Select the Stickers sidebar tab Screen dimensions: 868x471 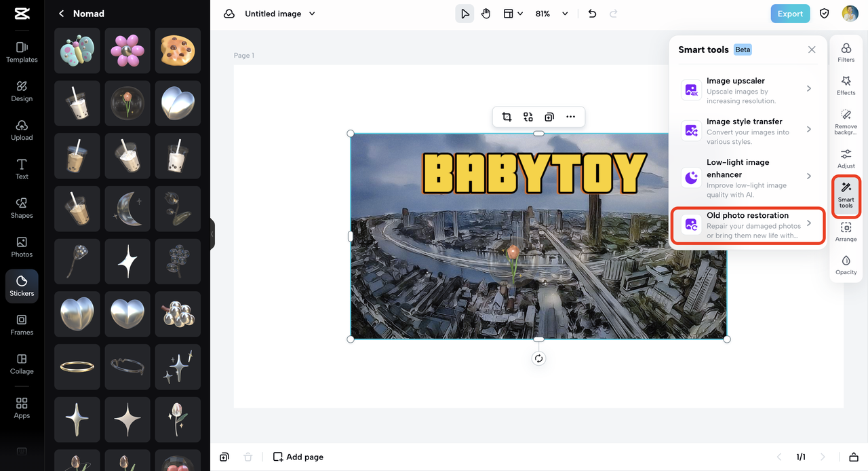(22, 286)
